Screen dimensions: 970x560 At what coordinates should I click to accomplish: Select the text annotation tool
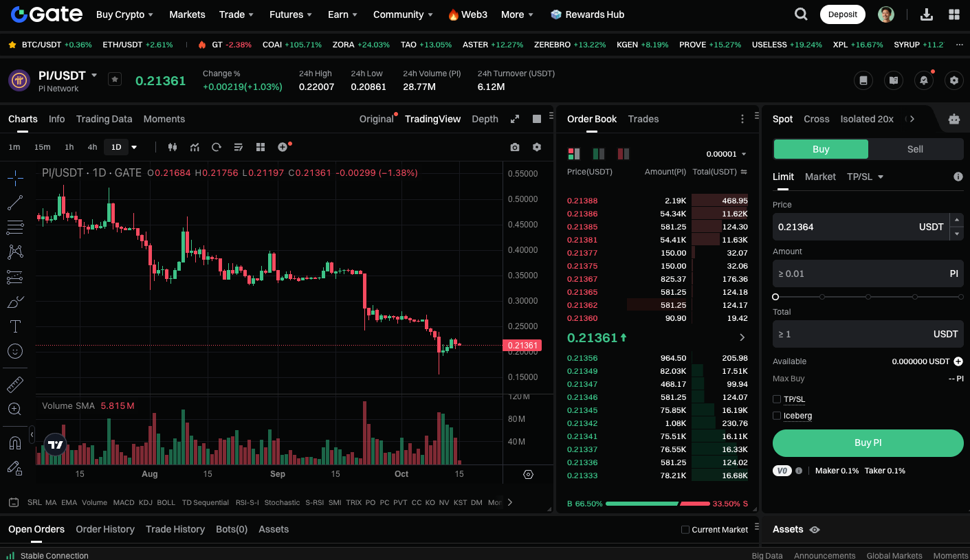(15, 326)
